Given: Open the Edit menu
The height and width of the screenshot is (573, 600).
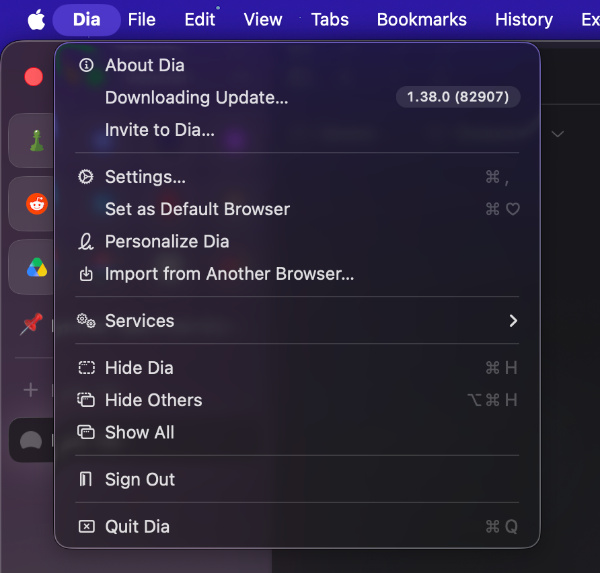Looking at the screenshot, I should pos(200,20).
